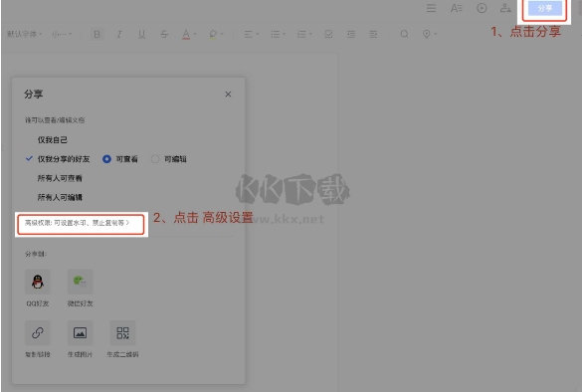
Task: Expand the font color dropdown arrow
Action: click(195, 34)
